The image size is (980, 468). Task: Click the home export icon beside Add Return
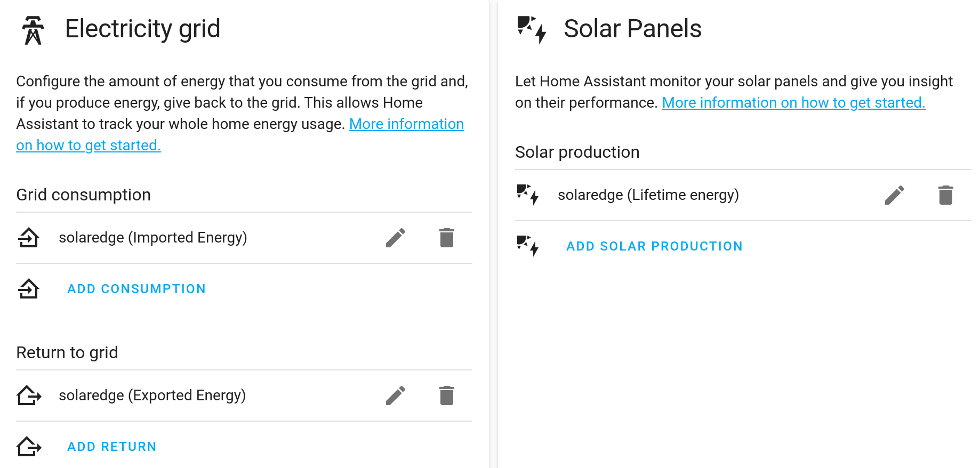[29, 447]
